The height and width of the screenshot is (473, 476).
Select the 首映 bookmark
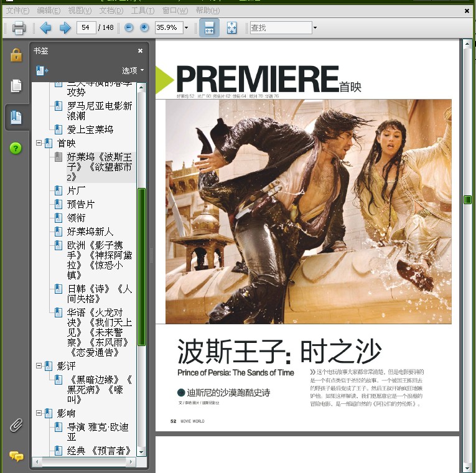coord(66,143)
